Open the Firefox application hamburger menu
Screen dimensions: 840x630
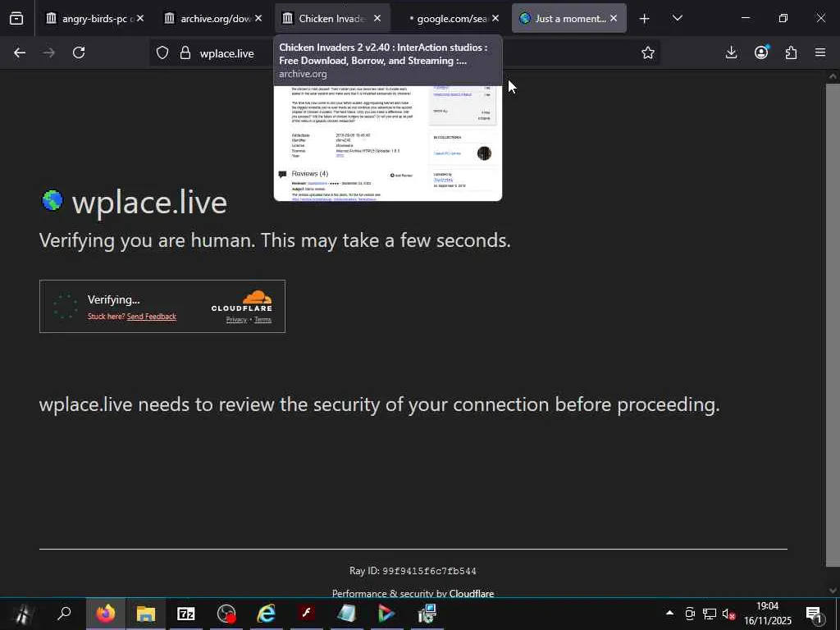(820, 52)
